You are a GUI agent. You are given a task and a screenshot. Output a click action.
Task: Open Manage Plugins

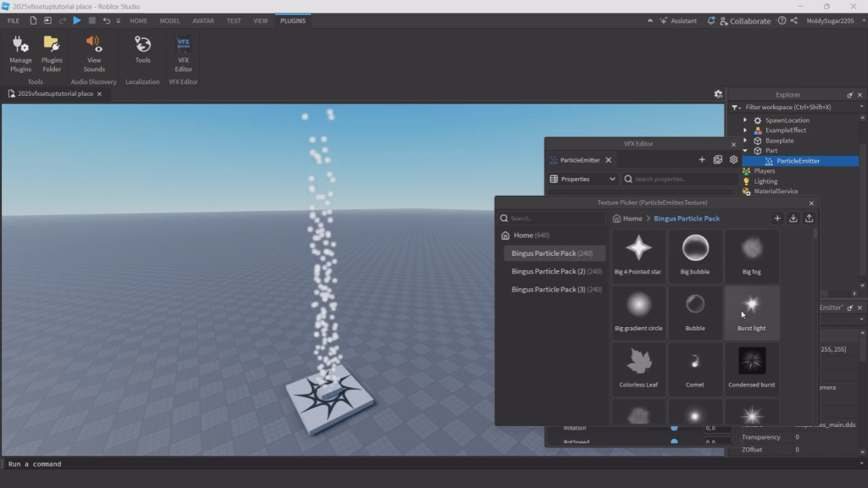tap(20, 54)
